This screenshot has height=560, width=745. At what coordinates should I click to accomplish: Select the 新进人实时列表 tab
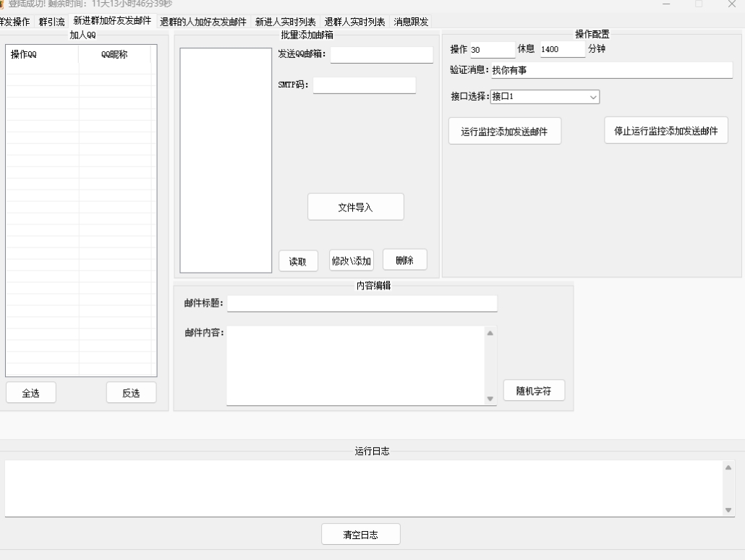(x=285, y=22)
